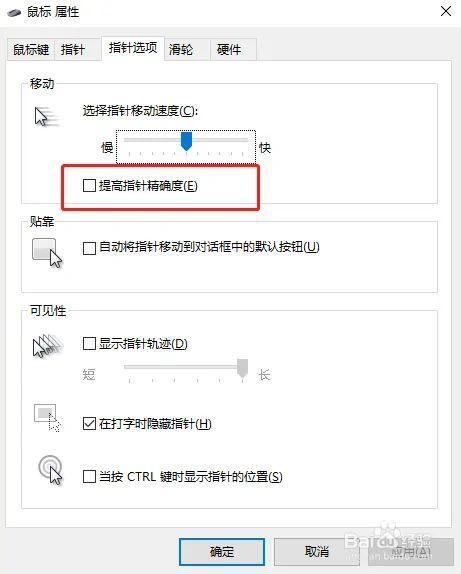The image size is (461, 574).
Task: Click the CTRL pointer location icon
Action: [50, 470]
